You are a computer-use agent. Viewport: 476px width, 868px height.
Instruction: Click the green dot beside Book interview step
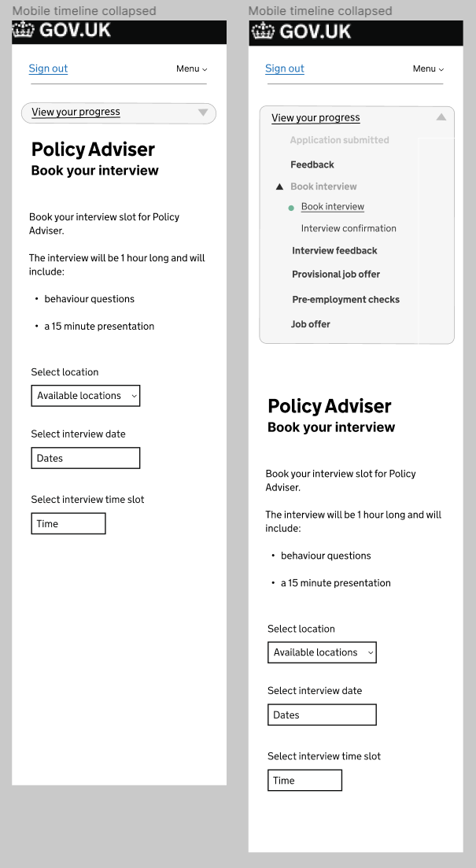click(291, 208)
